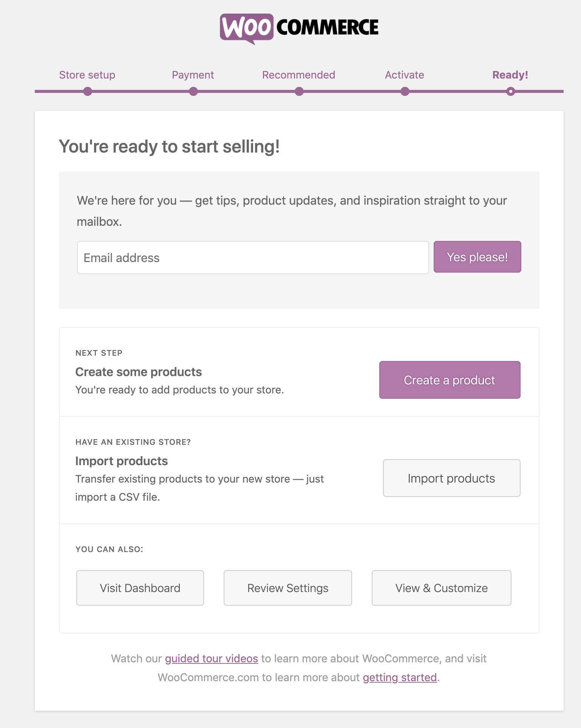581x728 pixels.
Task: Click the Ready! step dot
Action: coord(511,91)
